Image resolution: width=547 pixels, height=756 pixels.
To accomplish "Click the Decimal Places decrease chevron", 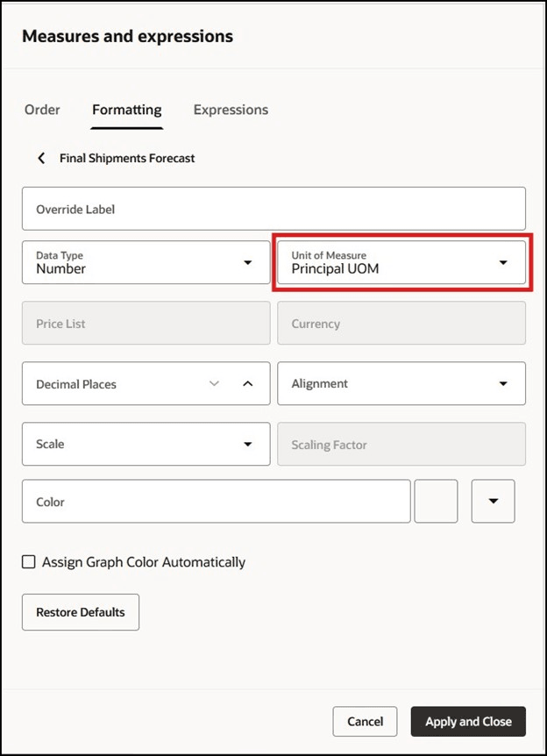I will coord(214,383).
